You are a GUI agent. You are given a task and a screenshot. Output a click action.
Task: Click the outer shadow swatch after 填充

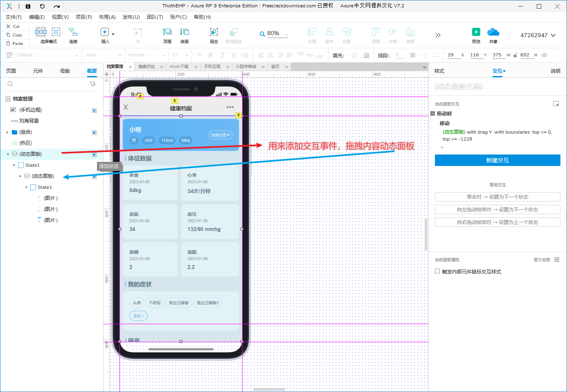click(366, 55)
